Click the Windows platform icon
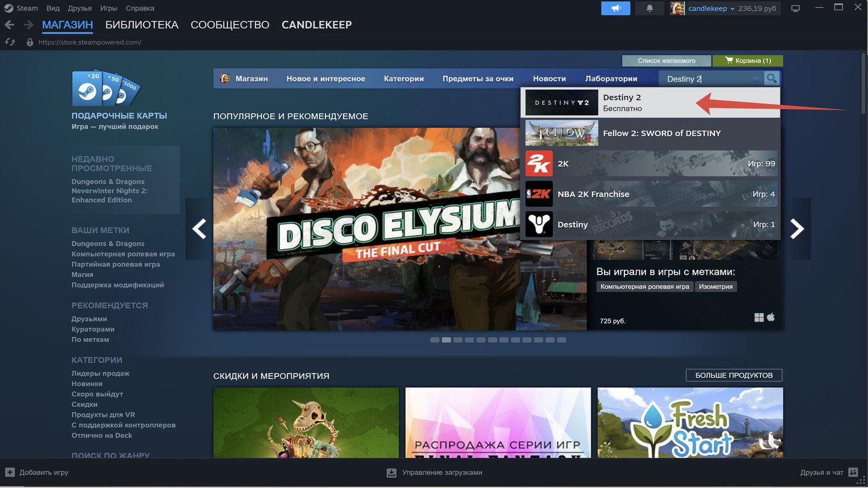The height and width of the screenshot is (488, 868). (759, 318)
